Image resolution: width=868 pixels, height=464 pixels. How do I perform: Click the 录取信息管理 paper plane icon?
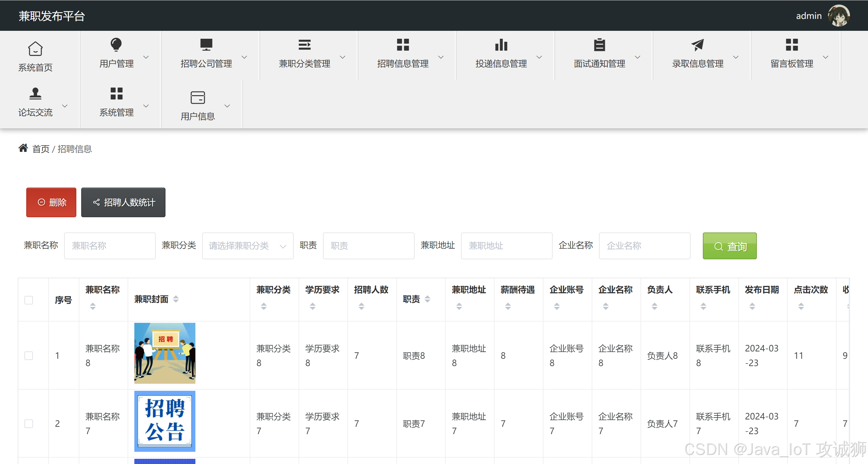pyautogui.click(x=698, y=45)
